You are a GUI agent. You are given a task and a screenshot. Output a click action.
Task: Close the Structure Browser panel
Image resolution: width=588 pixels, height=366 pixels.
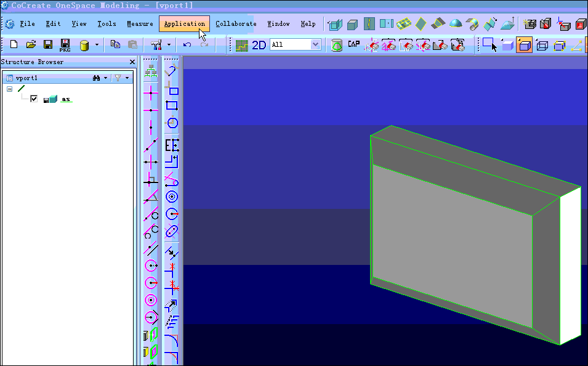point(132,62)
